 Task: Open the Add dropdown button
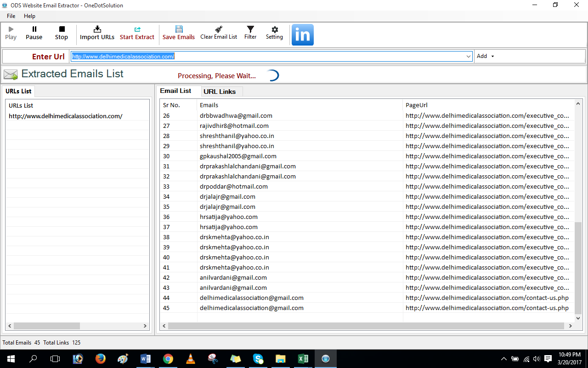point(486,56)
